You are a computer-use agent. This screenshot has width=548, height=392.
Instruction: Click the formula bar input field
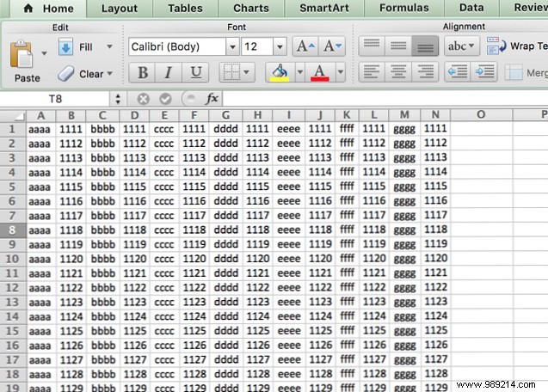pyautogui.click(x=385, y=99)
